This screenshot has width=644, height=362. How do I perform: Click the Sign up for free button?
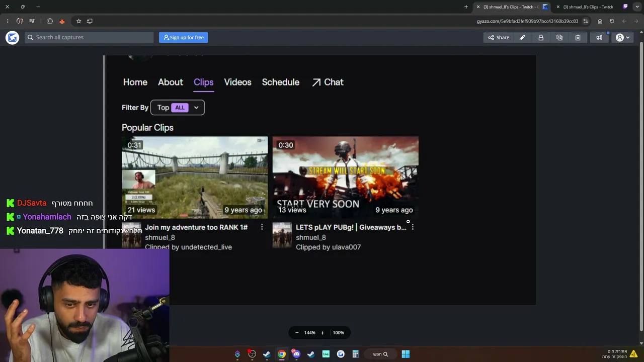tap(184, 37)
